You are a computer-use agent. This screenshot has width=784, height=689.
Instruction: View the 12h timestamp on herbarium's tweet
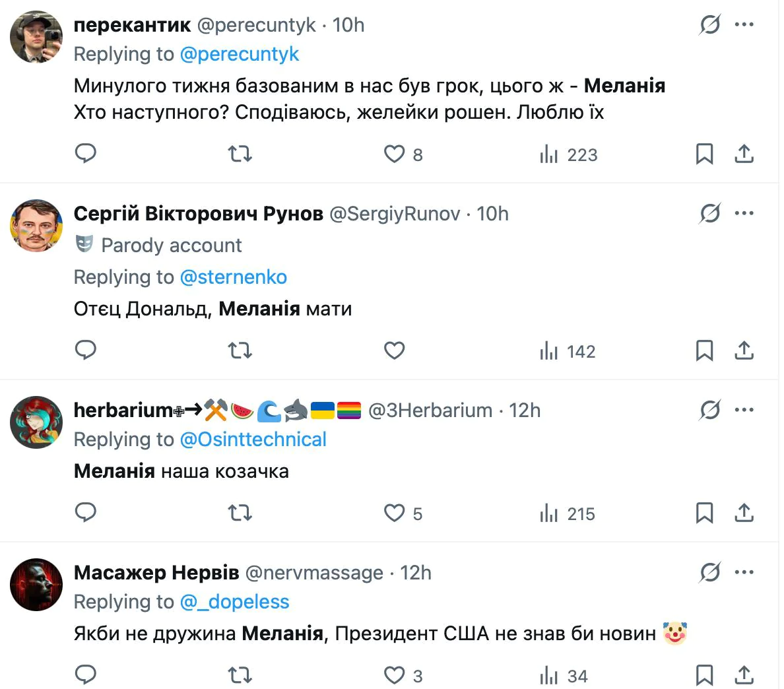(525, 410)
